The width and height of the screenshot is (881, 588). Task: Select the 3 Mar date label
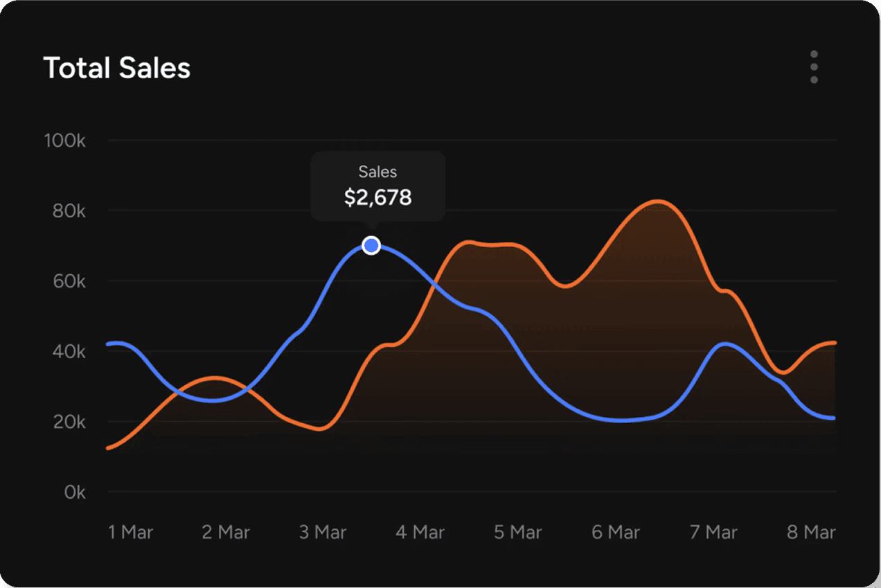coord(323,532)
